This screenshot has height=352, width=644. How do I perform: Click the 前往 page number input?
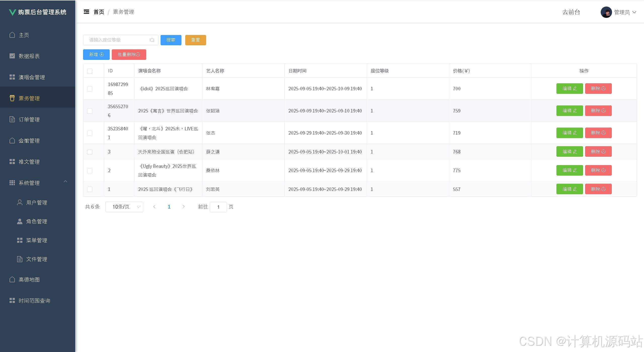pos(218,207)
